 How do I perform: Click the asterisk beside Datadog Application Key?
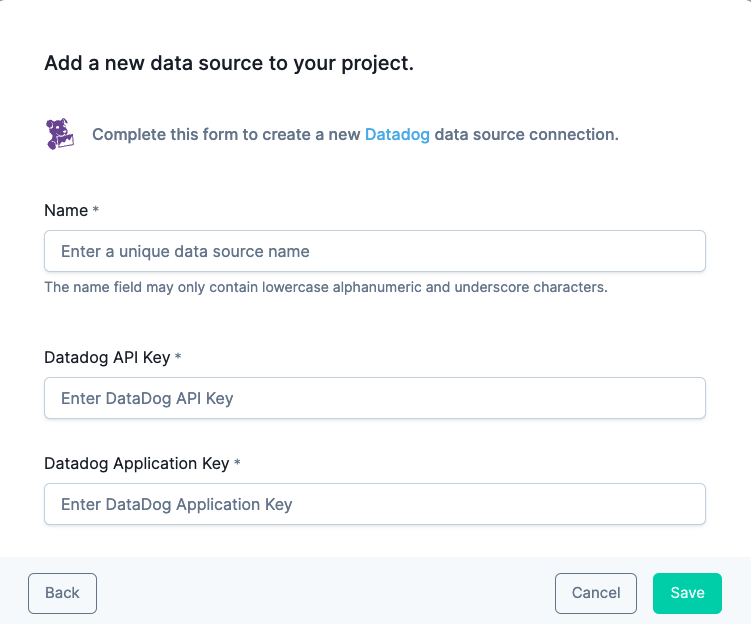237,462
